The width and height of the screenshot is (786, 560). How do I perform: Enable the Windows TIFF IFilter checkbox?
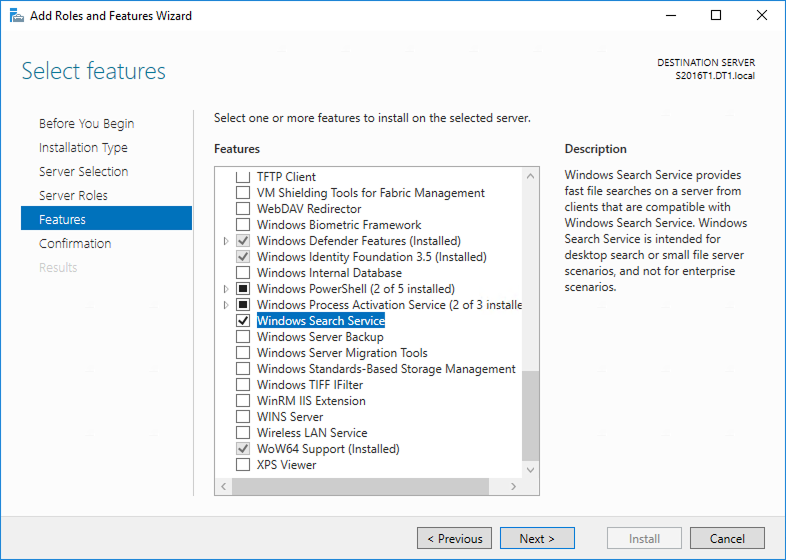point(243,385)
